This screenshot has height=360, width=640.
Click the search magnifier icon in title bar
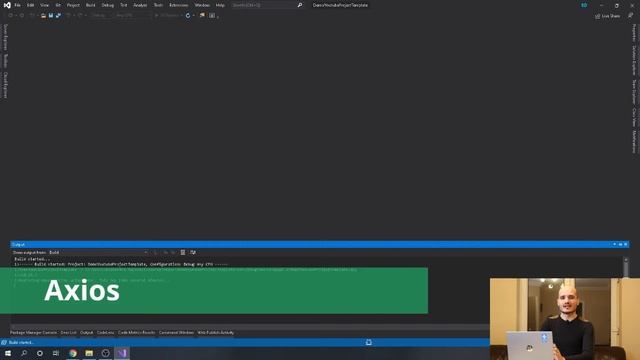[300, 5]
